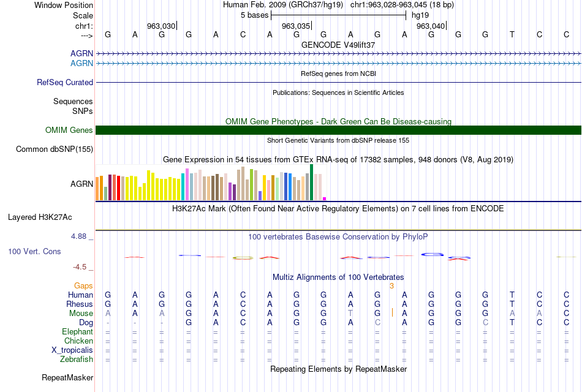Open the RefSeq Curated track label
582x392 pixels.
[x=64, y=83]
